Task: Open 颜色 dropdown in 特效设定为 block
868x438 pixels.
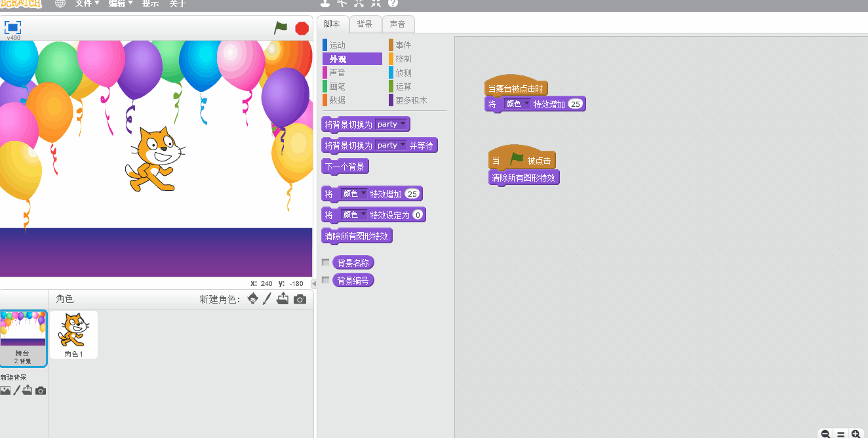Action: tap(355, 215)
